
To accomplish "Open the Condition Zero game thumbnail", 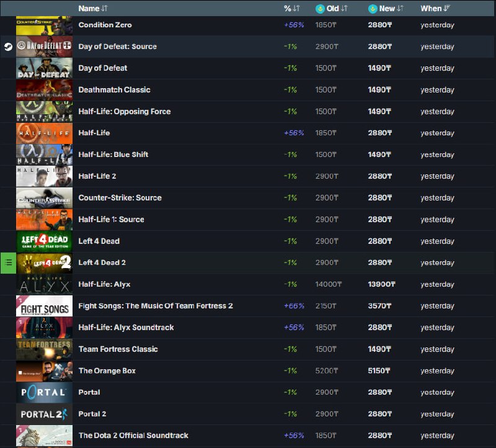I will coord(44,25).
